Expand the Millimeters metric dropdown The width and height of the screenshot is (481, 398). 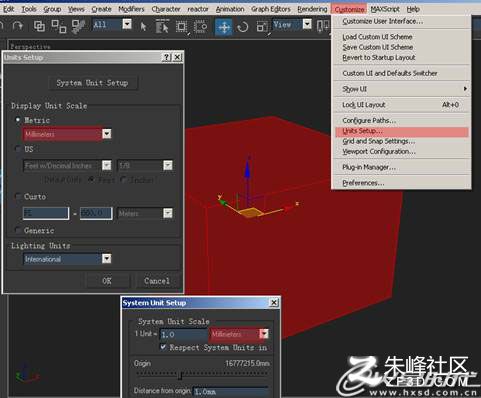pos(107,134)
